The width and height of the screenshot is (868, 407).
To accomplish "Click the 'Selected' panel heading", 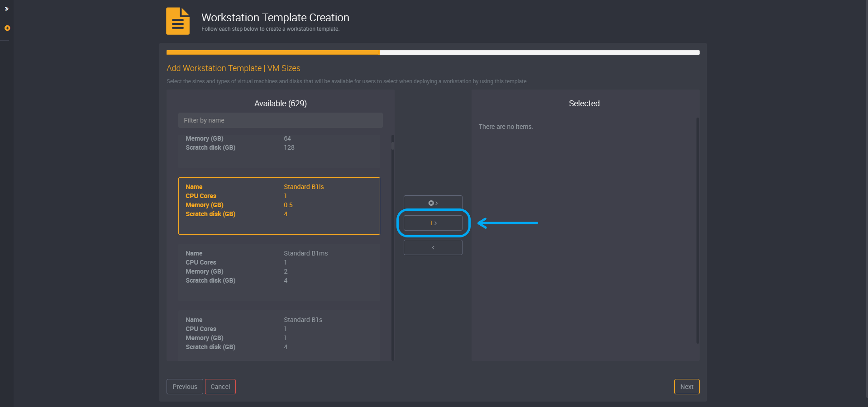I will pyautogui.click(x=584, y=104).
